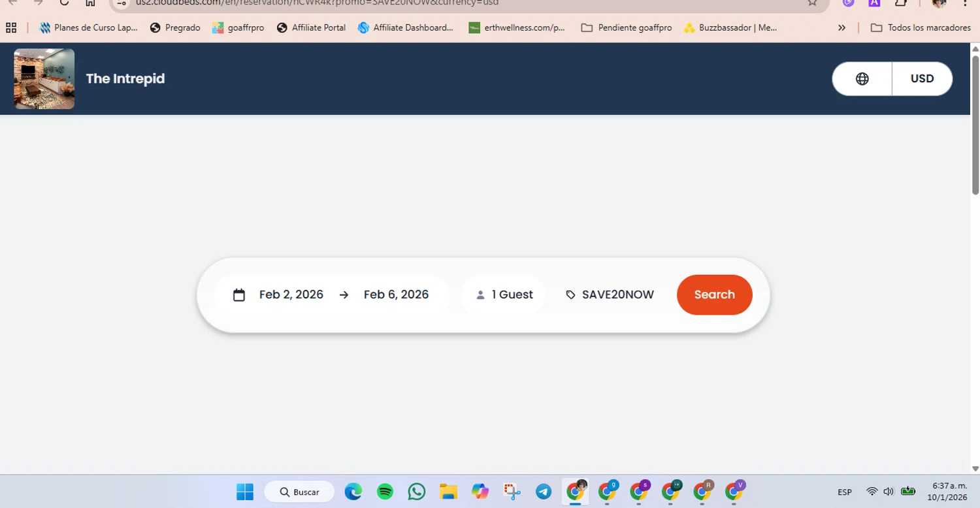Open Planes de Curso Lap... bookmark
Image resolution: width=980 pixels, height=508 pixels.
click(89, 27)
